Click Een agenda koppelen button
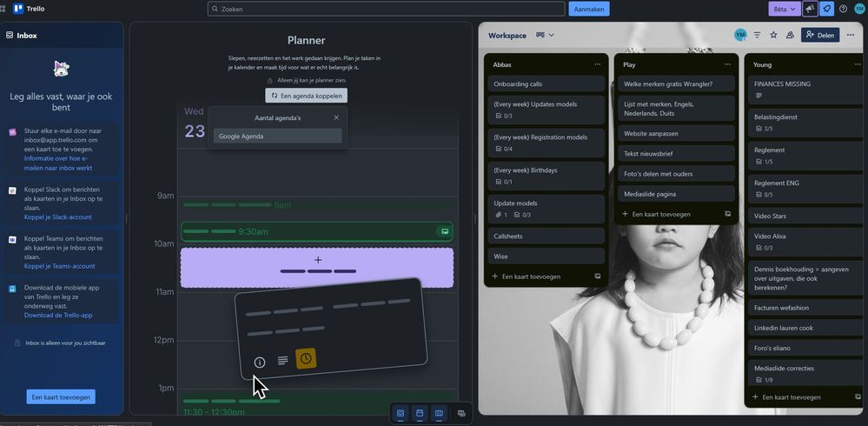This screenshot has height=426, width=868. pos(306,96)
